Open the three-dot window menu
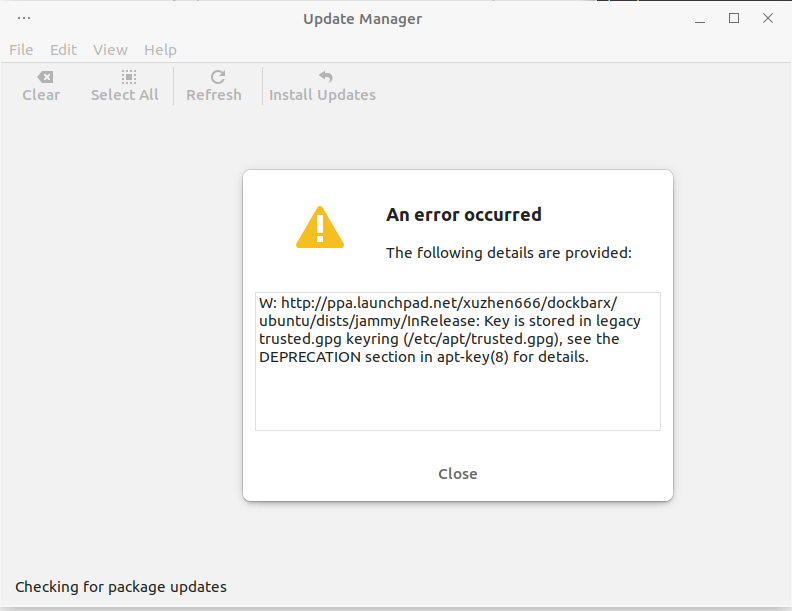This screenshot has height=611, width=792. pyautogui.click(x=24, y=18)
